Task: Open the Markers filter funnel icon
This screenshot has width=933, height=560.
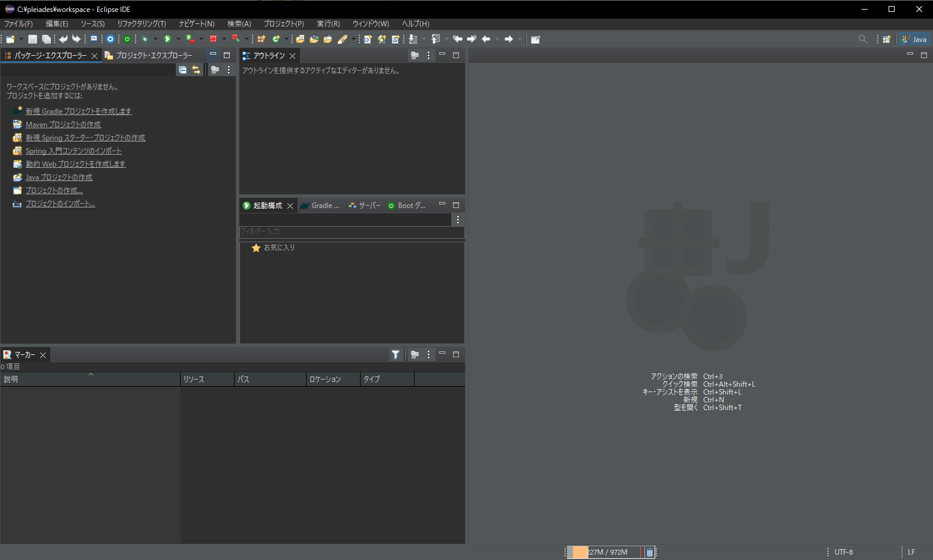Action: tap(395, 354)
